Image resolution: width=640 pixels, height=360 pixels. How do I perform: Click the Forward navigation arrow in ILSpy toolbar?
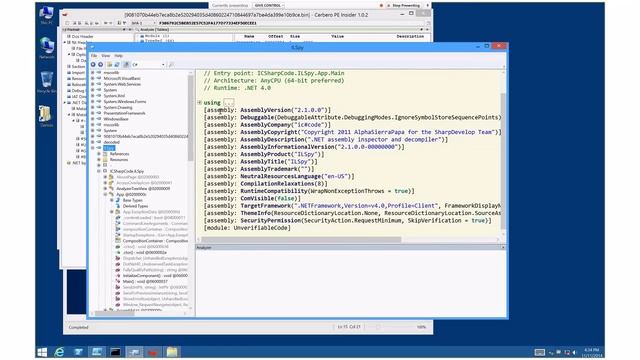pos(100,64)
